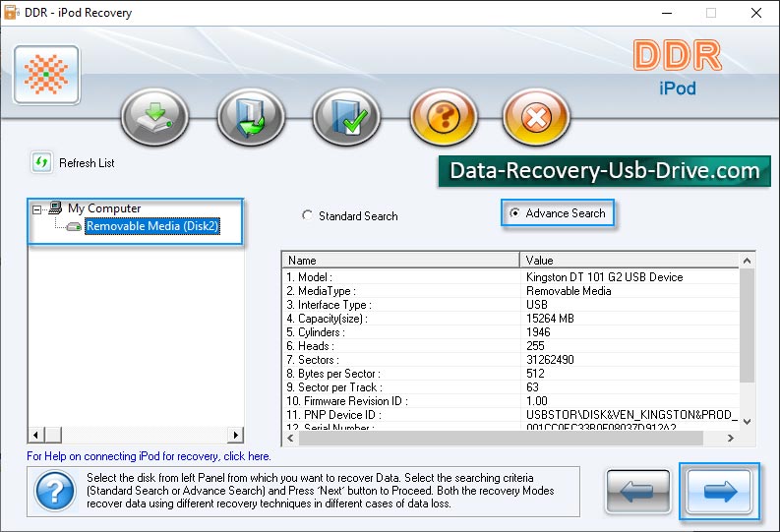Screen dimensions: 780x532
Task: Open the iPod connection help link
Action: point(149,456)
